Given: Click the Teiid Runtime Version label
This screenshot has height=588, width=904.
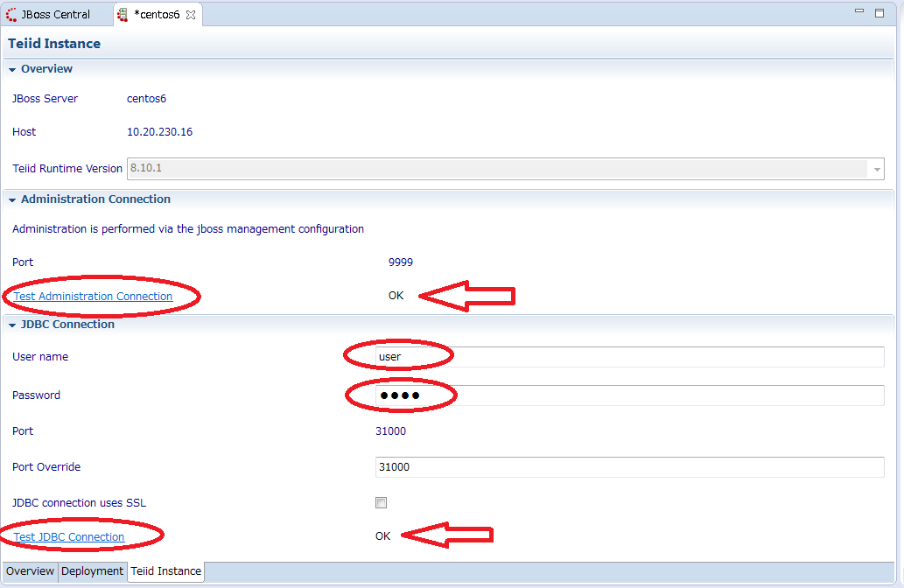Looking at the screenshot, I should click(67, 168).
